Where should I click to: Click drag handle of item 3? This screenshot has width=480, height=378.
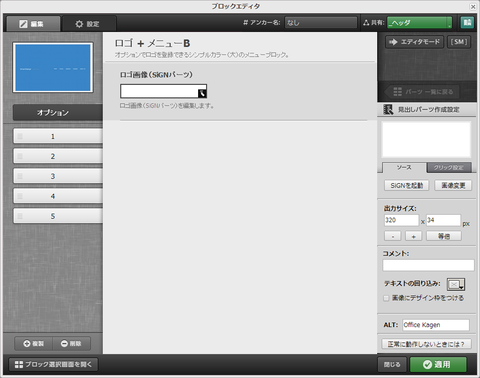[20, 176]
